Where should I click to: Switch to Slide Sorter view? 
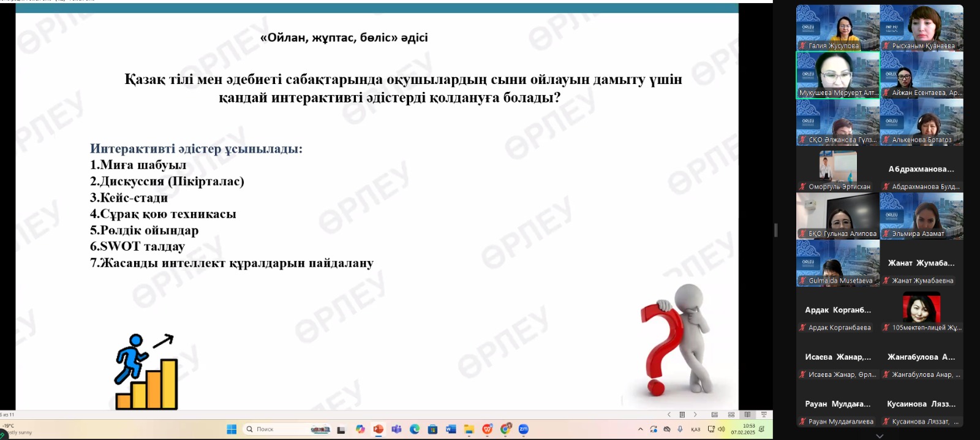(731, 415)
